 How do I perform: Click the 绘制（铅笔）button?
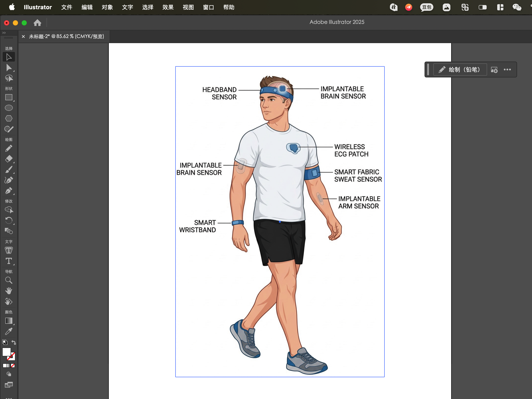(x=460, y=70)
